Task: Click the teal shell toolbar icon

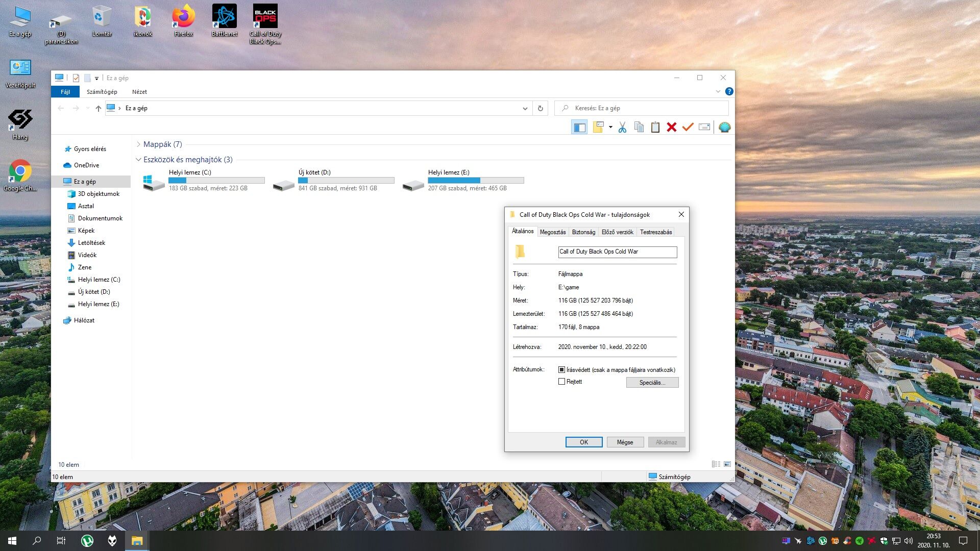Action: pos(724,127)
